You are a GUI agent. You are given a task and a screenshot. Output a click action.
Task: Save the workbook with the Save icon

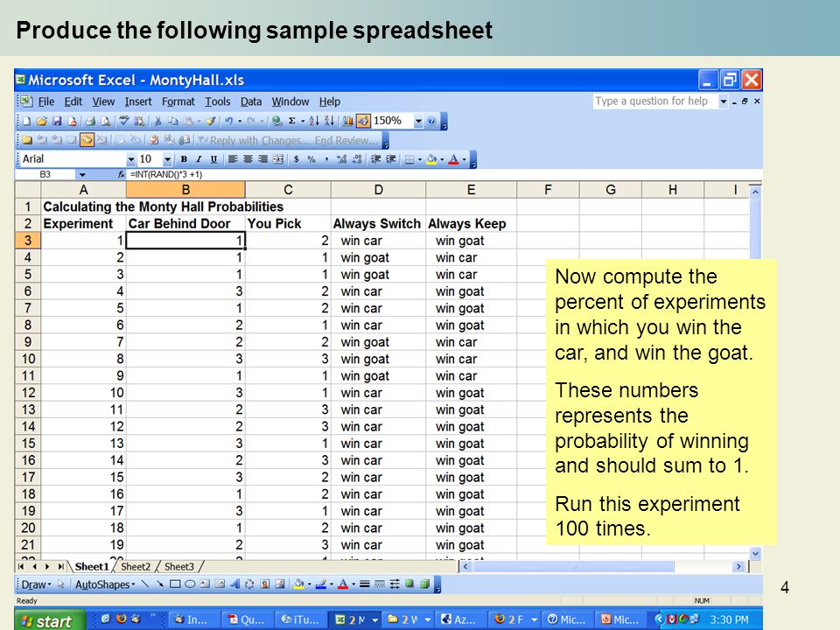57,121
